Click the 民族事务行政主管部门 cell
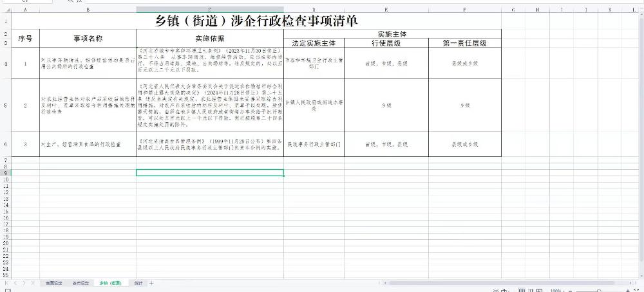The height and width of the screenshot is (292, 644). [314, 145]
